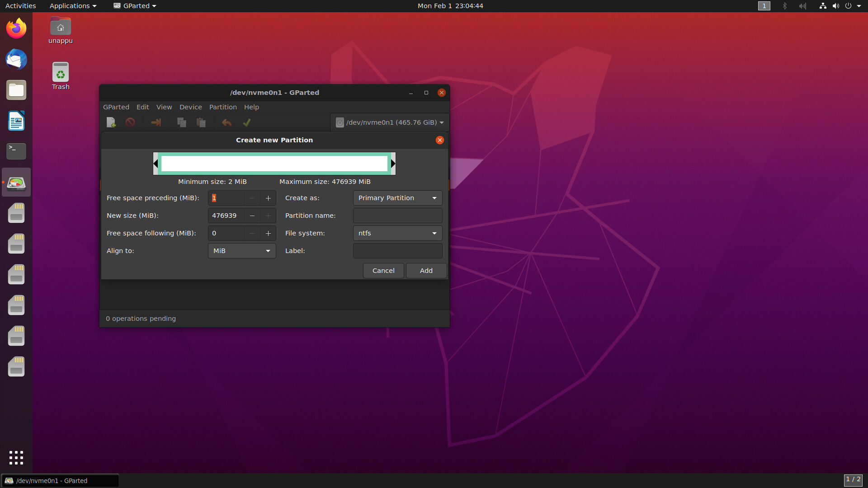Click the left partition resize handle arrow
The height and width of the screenshot is (488, 868).
tap(156, 164)
